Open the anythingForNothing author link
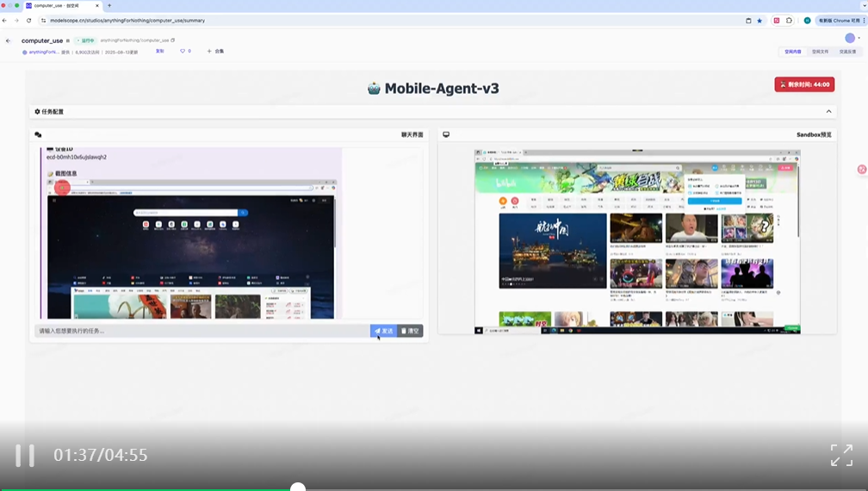The image size is (868, 491). click(44, 52)
